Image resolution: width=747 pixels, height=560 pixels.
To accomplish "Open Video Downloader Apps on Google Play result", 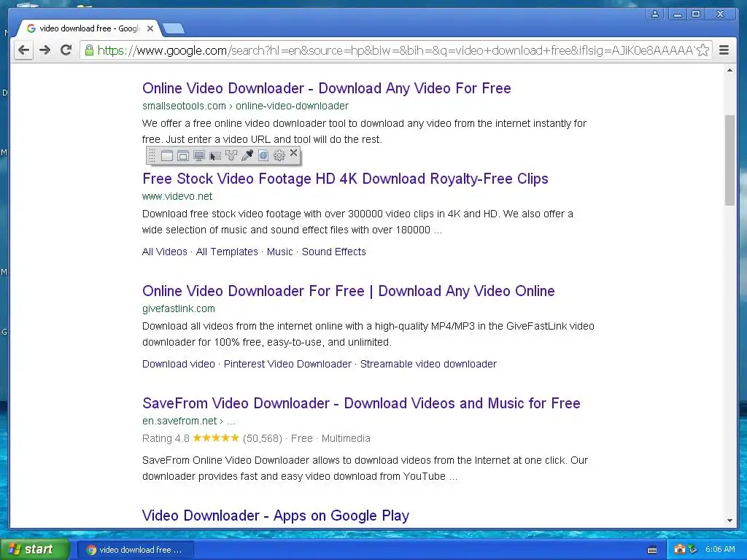I will [x=275, y=516].
